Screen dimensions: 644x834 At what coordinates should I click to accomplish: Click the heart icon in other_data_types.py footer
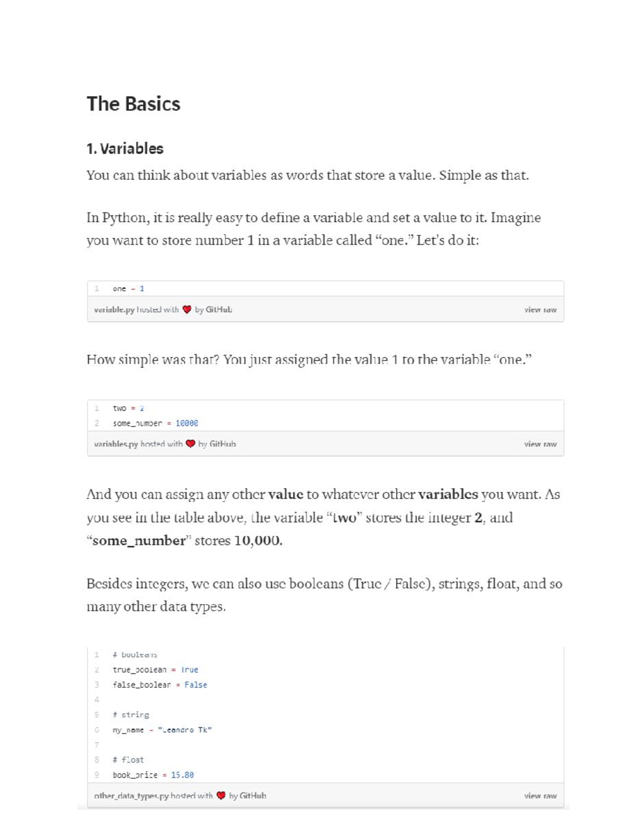(x=221, y=795)
